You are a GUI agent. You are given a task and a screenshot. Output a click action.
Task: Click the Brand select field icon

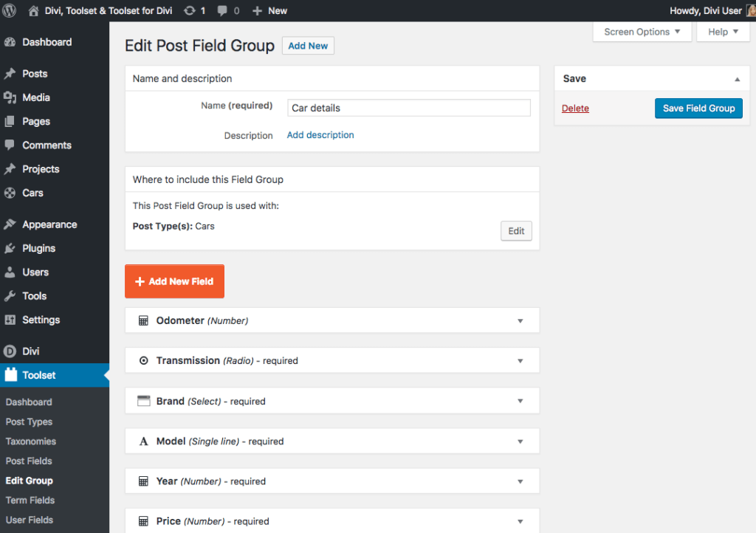(144, 401)
